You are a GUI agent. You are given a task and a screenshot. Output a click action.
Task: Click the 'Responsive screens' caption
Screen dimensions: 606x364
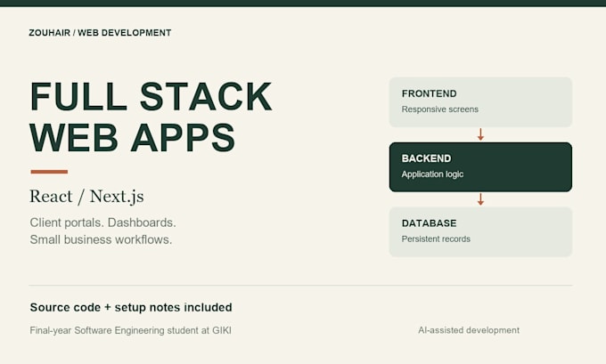point(440,109)
